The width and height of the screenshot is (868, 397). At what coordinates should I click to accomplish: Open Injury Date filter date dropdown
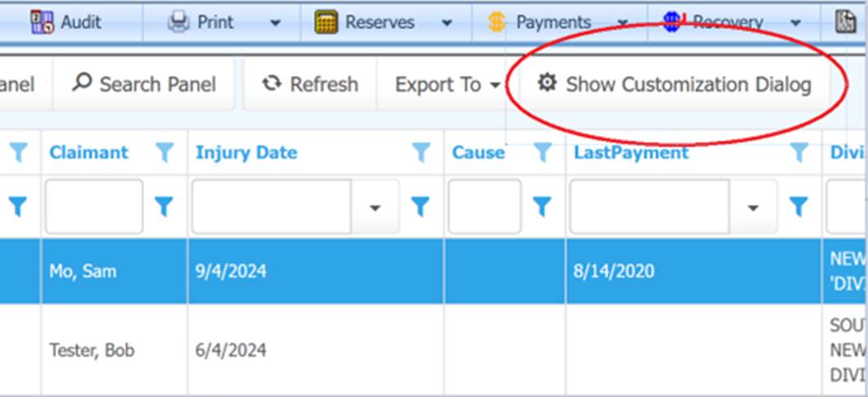tap(375, 208)
